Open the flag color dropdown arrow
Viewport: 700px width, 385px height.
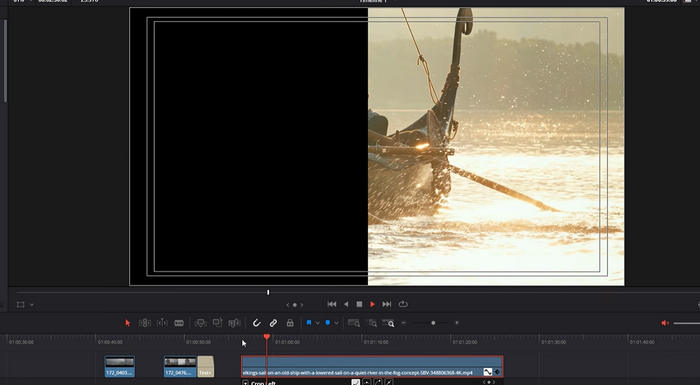pos(317,323)
